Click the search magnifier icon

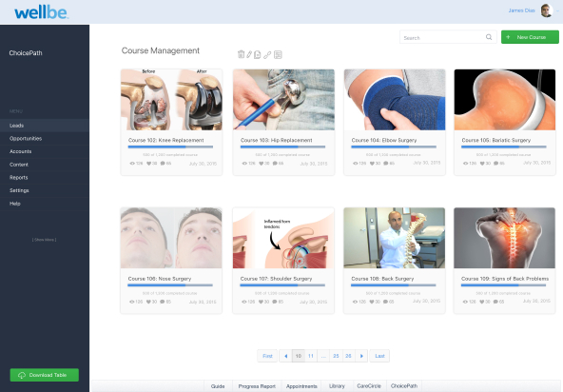click(x=489, y=37)
